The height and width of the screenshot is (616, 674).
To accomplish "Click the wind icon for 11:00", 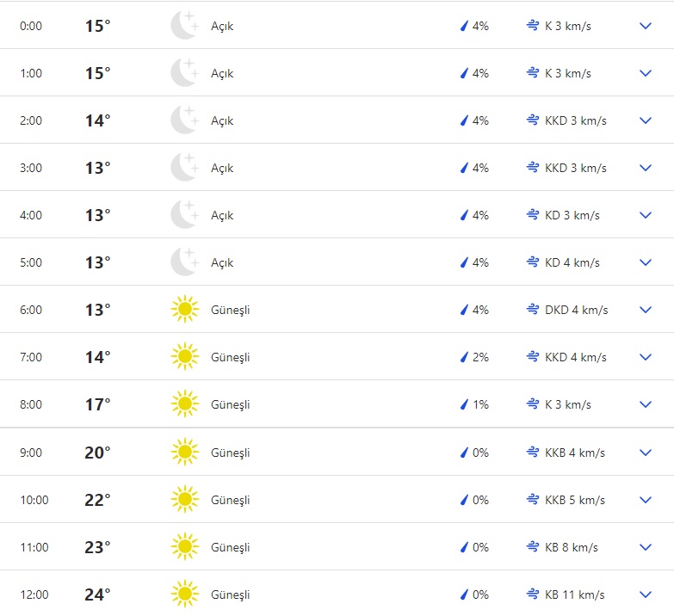I will pos(533,547).
